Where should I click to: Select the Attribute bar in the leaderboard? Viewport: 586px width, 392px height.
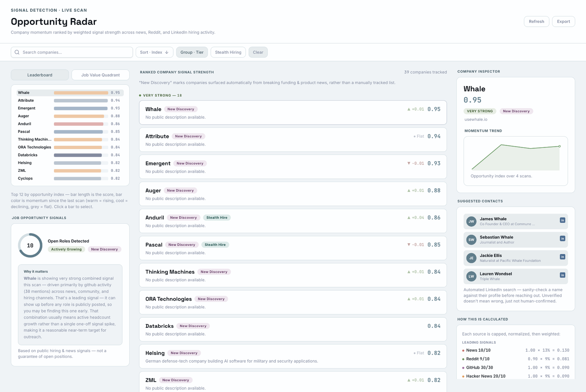tap(70, 100)
